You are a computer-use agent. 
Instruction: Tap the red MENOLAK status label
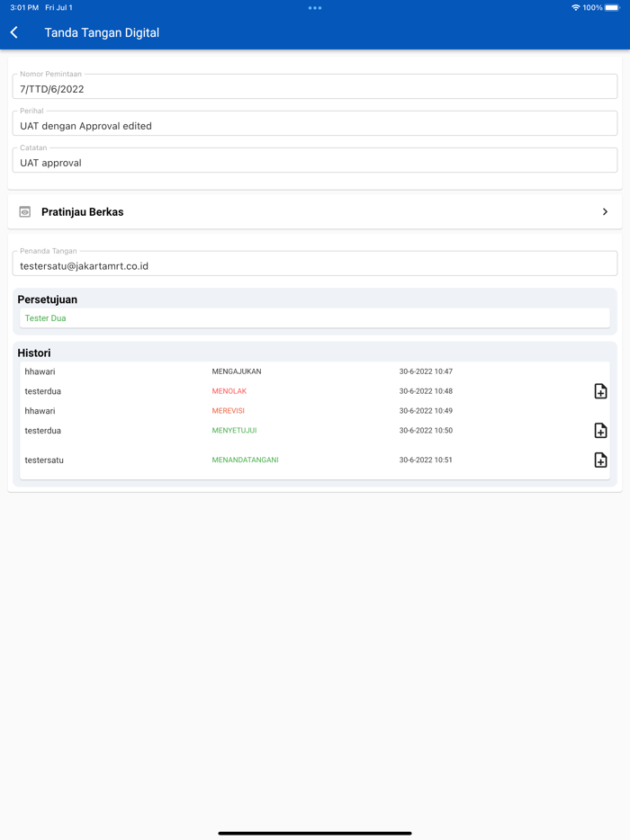(229, 391)
